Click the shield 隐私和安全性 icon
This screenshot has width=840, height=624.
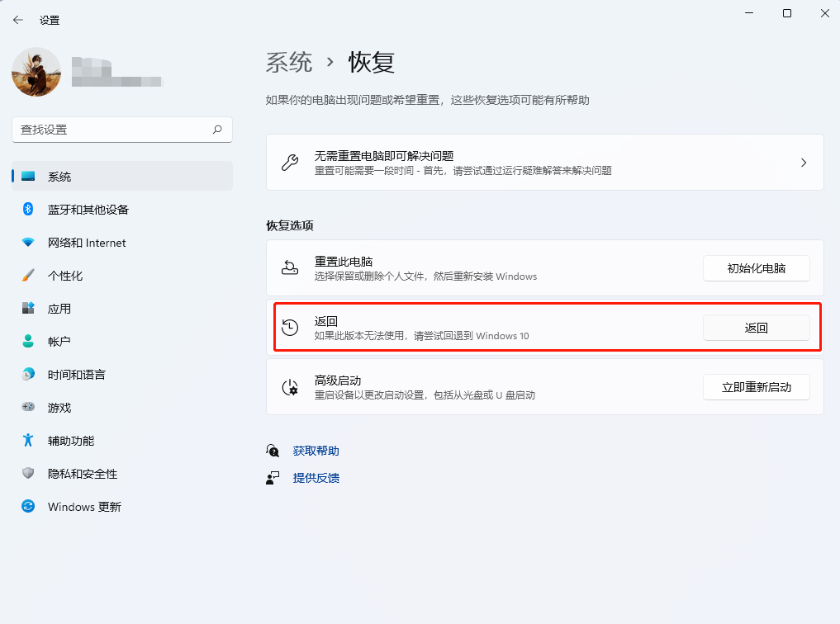(x=28, y=473)
